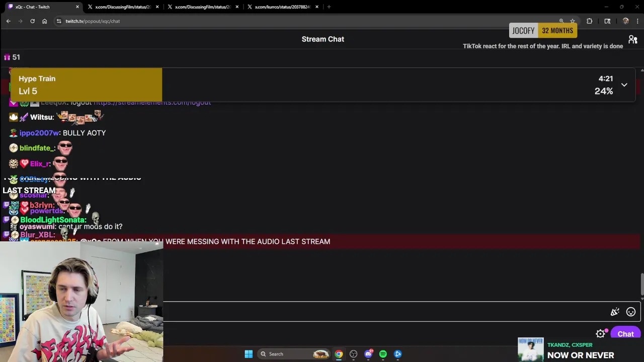This screenshot has height=362, width=644.
Task: Click the 24% Hype Train progress value
Action: coord(604,91)
